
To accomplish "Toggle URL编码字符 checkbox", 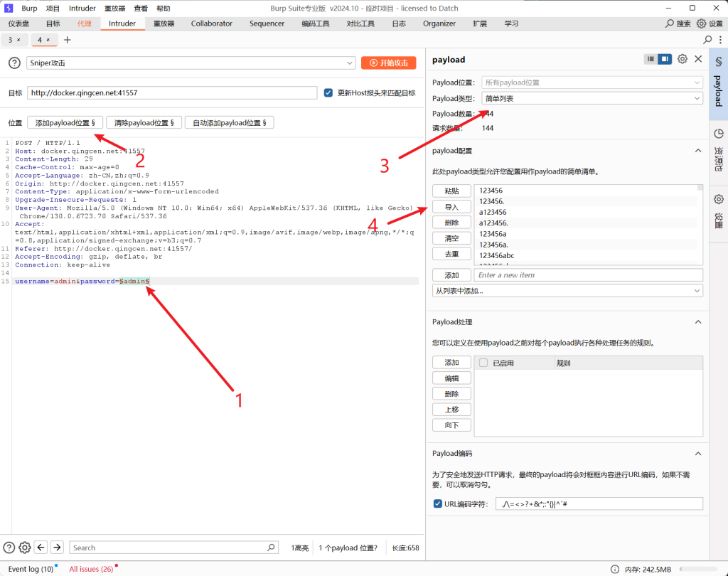I will [437, 503].
